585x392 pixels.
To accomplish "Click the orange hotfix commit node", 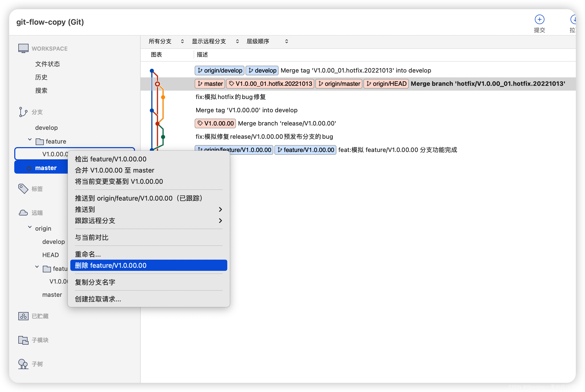I will coord(163,97).
